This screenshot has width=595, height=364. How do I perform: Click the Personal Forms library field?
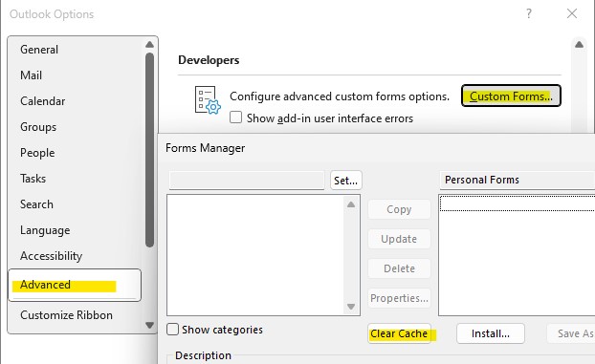pyautogui.click(x=518, y=180)
